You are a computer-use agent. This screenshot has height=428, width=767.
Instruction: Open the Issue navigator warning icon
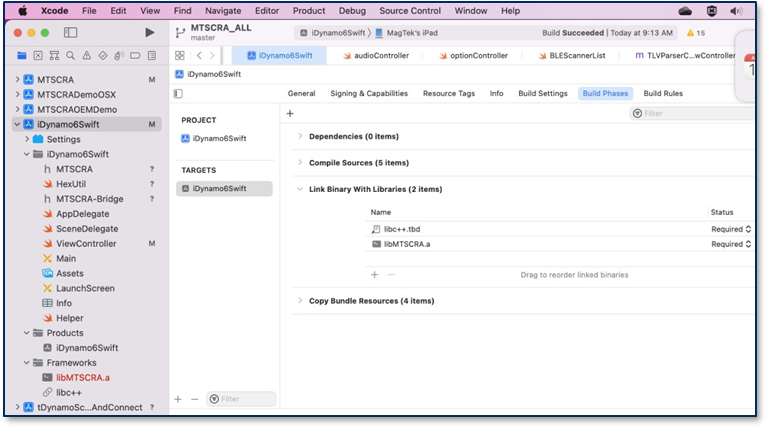pyautogui.click(x=87, y=56)
